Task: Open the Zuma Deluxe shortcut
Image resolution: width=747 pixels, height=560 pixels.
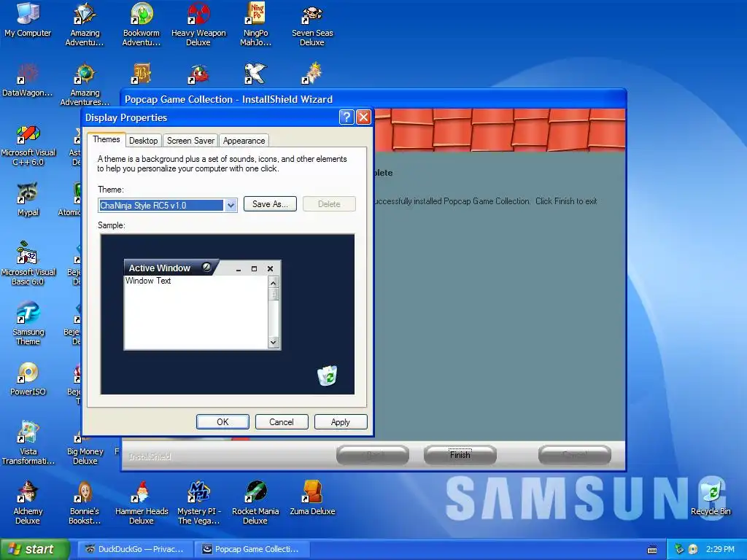Action: 312,498
